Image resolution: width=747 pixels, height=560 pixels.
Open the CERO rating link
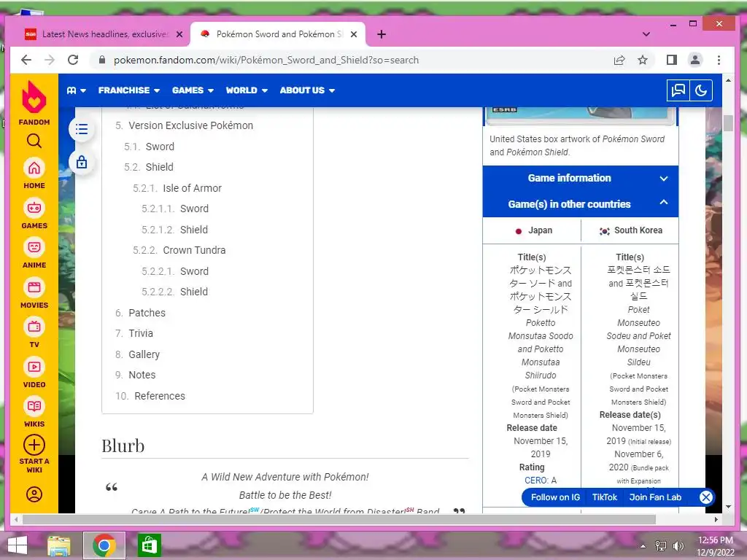click(x=535, y=481)
